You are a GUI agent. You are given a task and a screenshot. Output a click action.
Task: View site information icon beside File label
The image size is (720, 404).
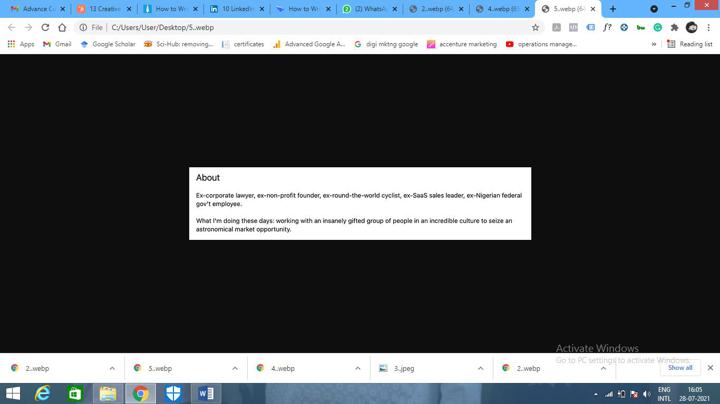(x=83, y=28)
